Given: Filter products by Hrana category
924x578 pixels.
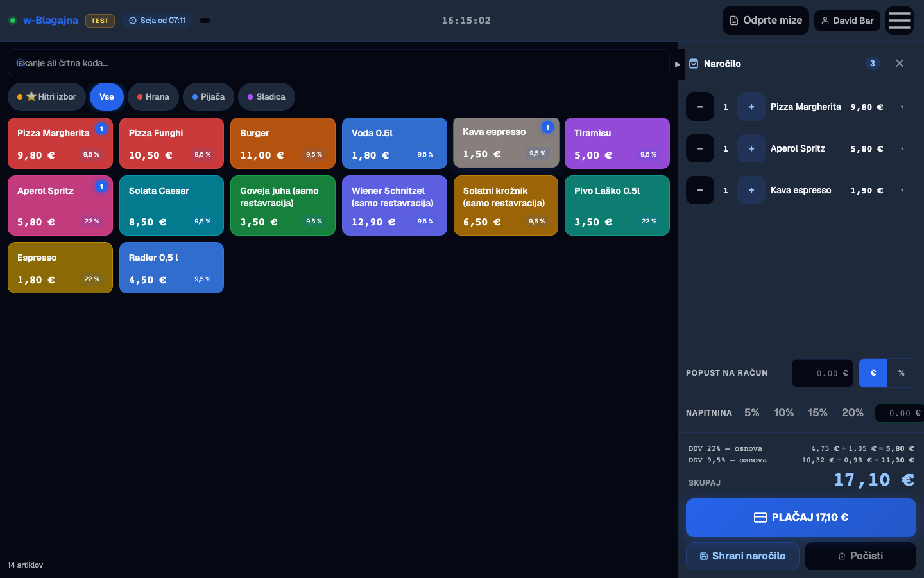Looking at the screenshot, I should pyautogui.click(x=153, y=97).
